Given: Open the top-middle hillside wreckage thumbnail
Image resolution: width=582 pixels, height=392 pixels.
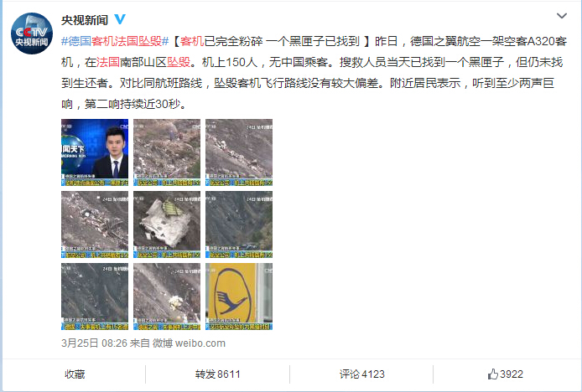Looking at the screenshot, I should [167, 152].
